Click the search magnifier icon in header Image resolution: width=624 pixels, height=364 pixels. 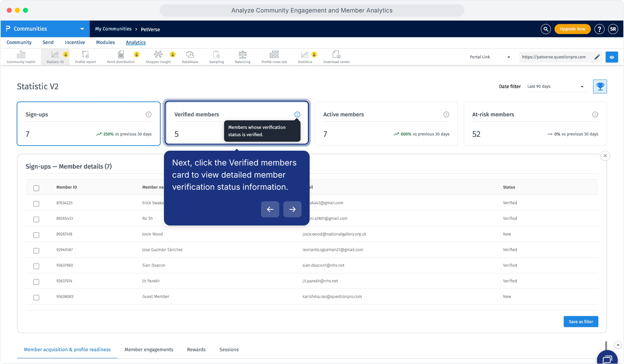tap(546, 29)
